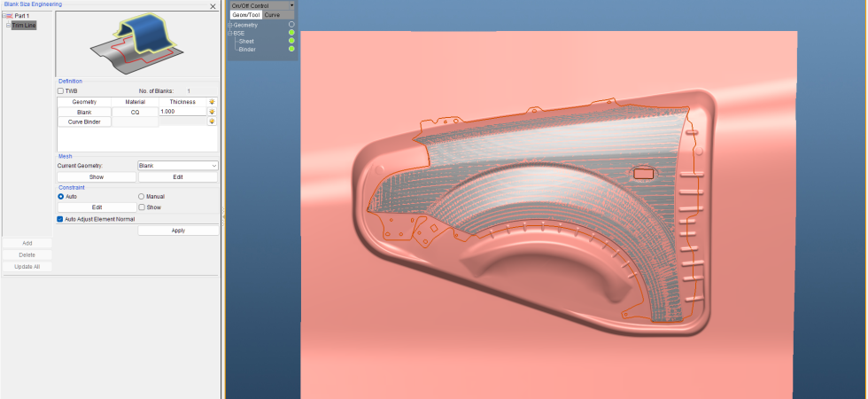Click the Curve Binder geometry button
Screen dimensions: 868x399
click(x=84, y=122)
